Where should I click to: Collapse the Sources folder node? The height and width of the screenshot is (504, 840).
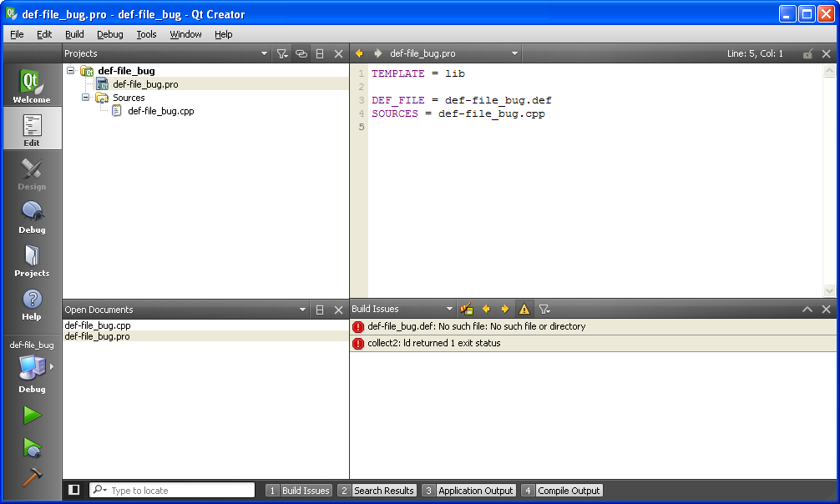[86, 98]
